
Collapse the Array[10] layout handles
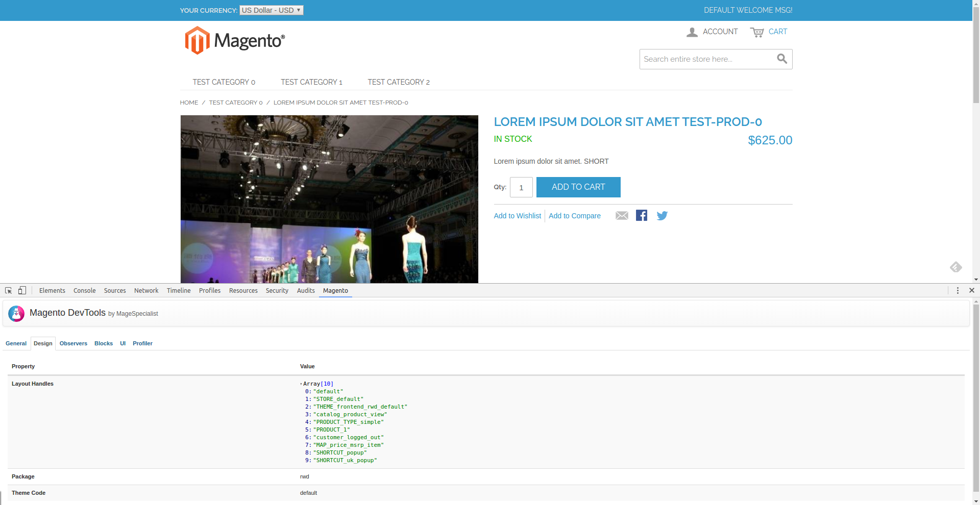(x=301, y=384)
